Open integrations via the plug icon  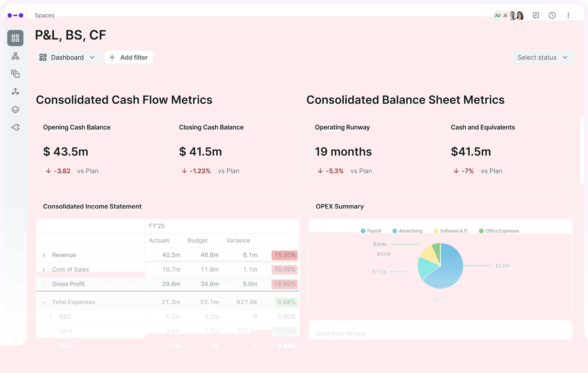click(15, 127)
